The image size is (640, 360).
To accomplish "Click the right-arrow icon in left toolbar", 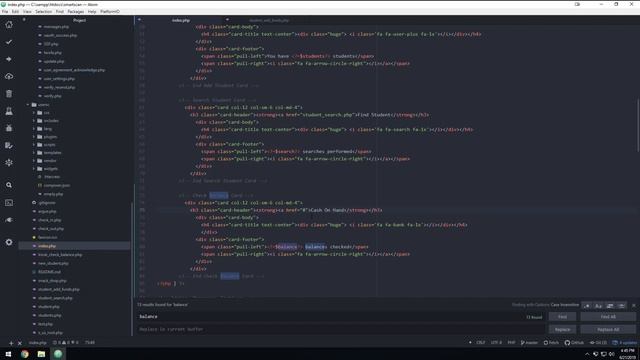I will [9, 59].
